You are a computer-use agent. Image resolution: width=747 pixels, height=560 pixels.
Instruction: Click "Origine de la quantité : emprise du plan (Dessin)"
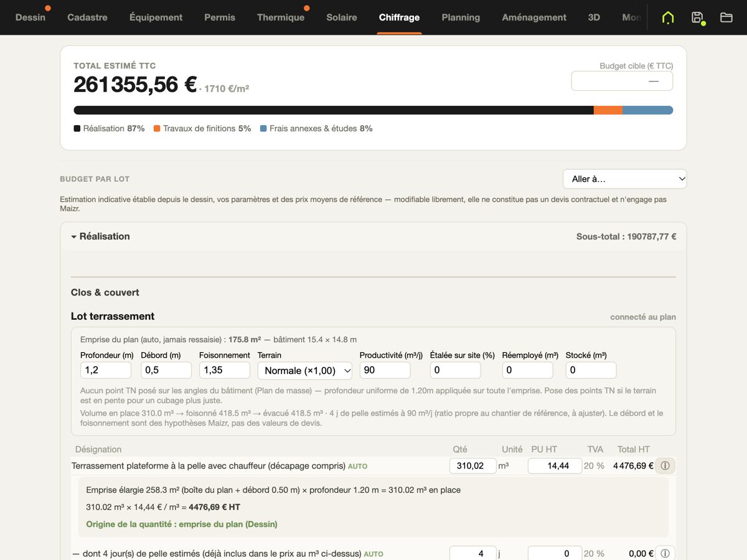[182, 524]
